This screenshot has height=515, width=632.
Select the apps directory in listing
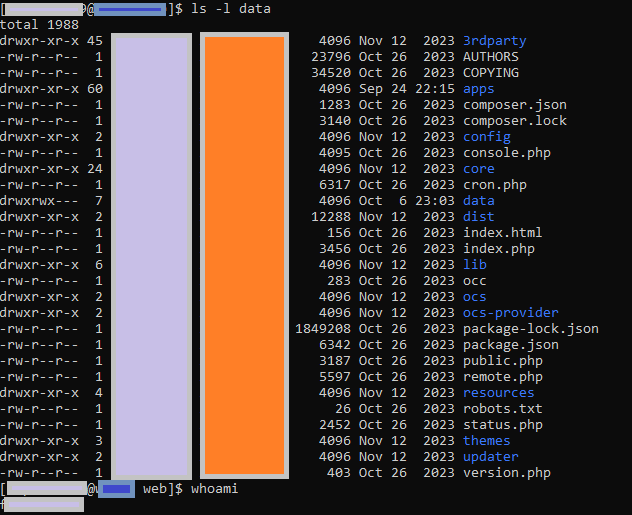pyautogui.click(x=478, y=89)
